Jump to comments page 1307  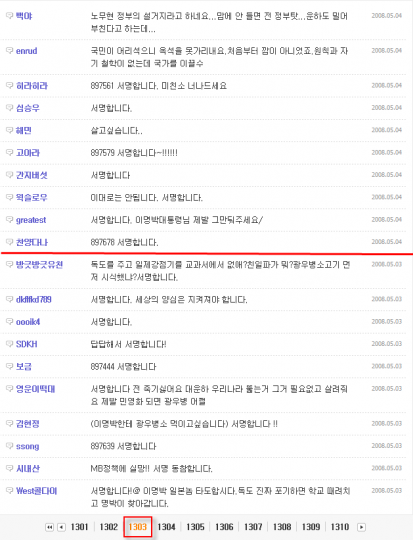tap(253, 527)
